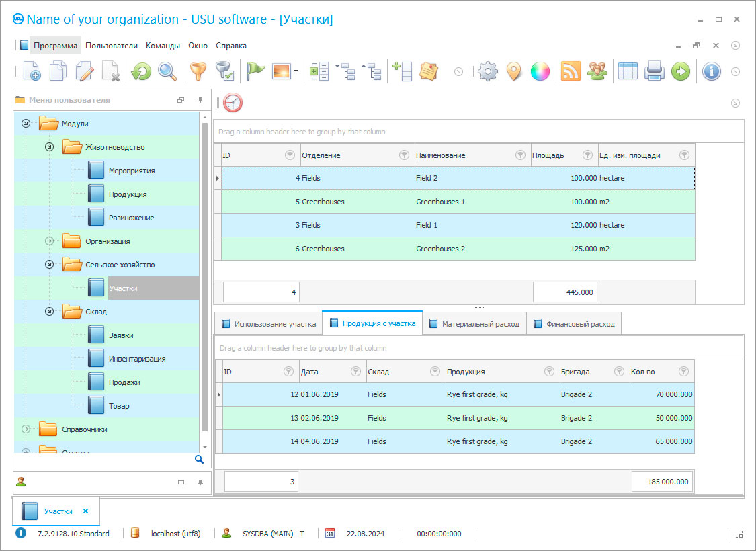
Task: Click the Copy record toolbar icon
Action: 58,71
